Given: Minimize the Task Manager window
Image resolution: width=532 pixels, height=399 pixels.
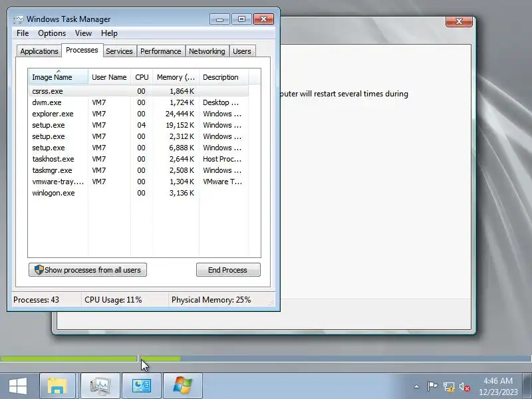Looking at the screenshot, I should click(219, 19).
